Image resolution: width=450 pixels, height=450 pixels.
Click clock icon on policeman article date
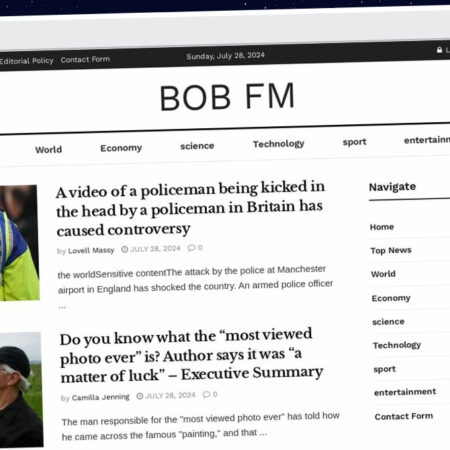tap(125, 249)
